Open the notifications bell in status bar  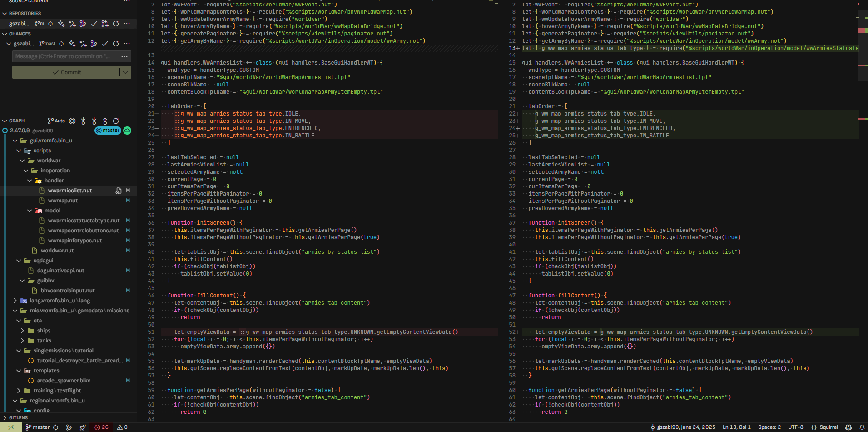point(862,427)
